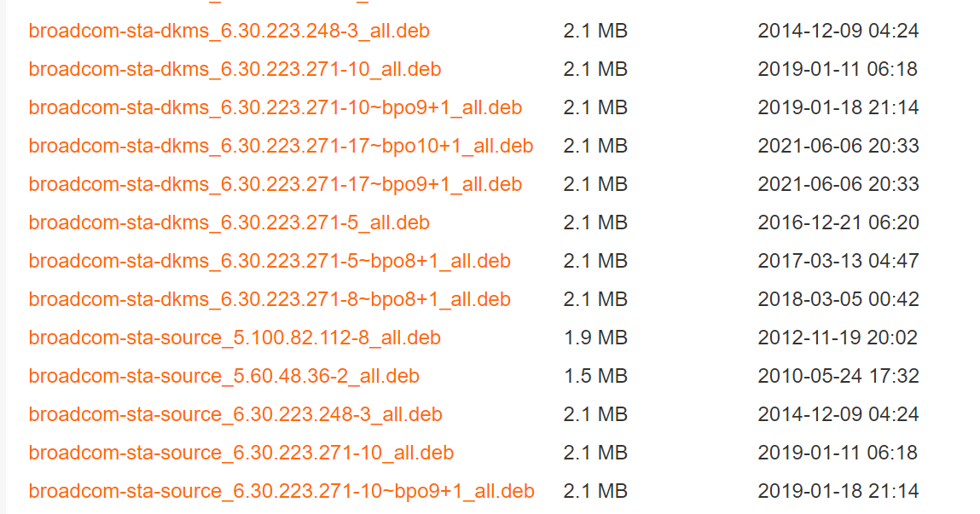Click the 2012-11-19 20:02 date

coord(838,338)
